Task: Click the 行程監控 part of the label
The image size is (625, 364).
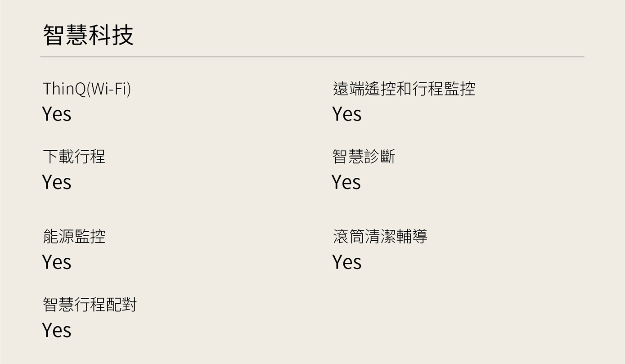Action: pos(444,89)
